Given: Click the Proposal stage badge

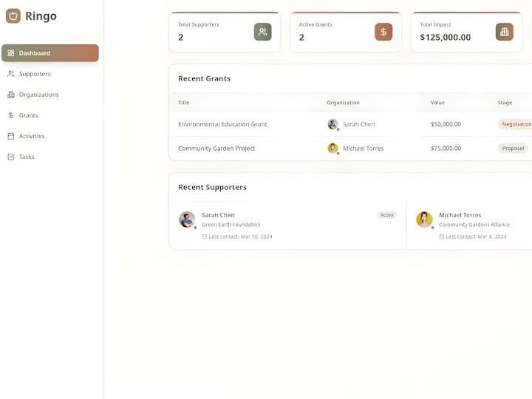Looking at the screenshot, I should 513,149.
